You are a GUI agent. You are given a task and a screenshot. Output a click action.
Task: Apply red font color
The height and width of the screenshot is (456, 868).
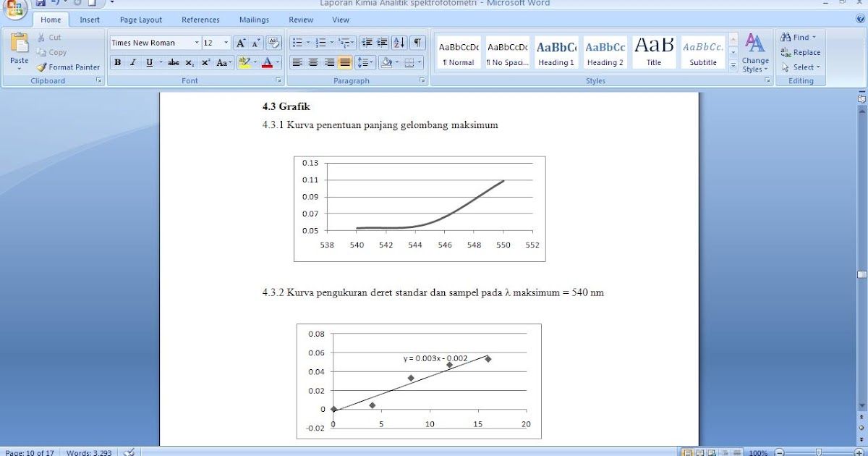click(x=267, y=63)
